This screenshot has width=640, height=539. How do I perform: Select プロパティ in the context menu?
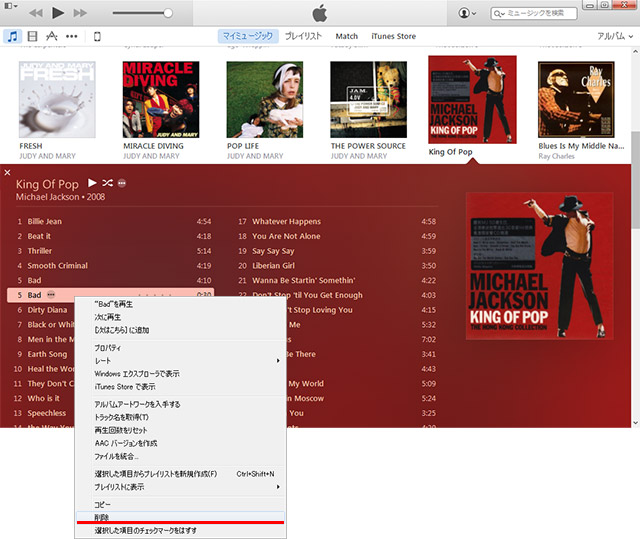click(x=108, y=347)
